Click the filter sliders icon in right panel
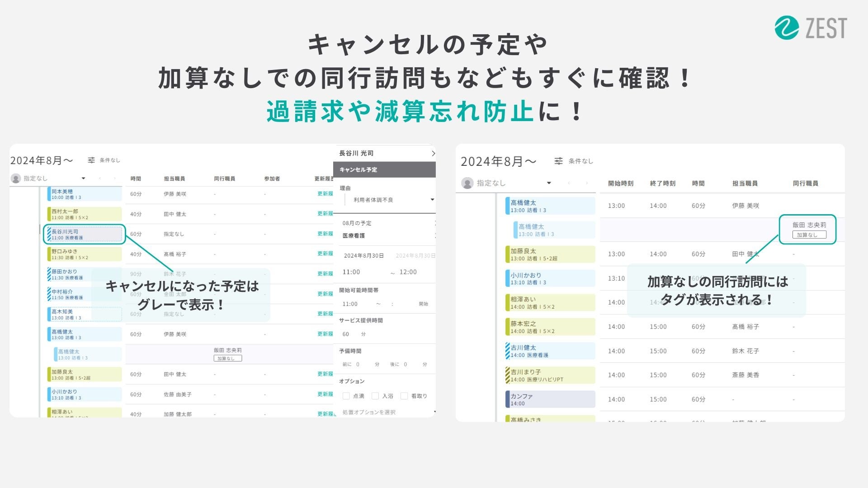This screenshot has height=488, width=868. pos(559,161)
